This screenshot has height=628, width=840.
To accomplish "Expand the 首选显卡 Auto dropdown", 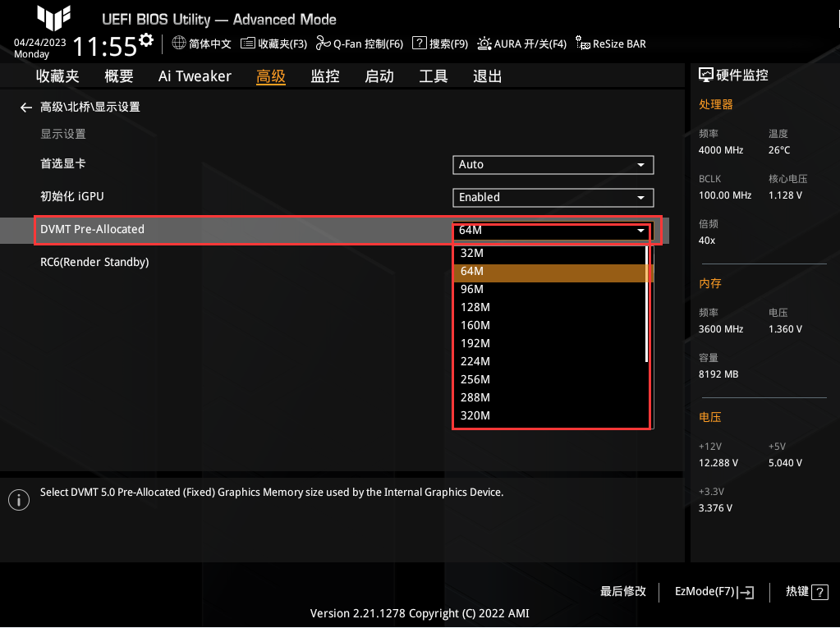I will pos(553,165).
